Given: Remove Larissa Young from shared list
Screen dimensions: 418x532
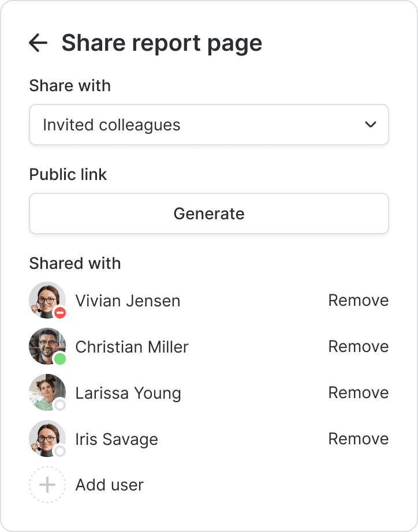Looking at the screenshot, I should point(358,393).
